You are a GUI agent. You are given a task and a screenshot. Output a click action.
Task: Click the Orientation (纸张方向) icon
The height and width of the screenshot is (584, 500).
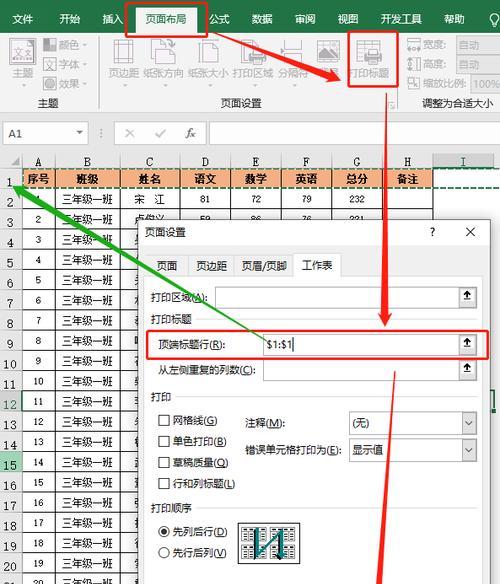tap(163, 51)
